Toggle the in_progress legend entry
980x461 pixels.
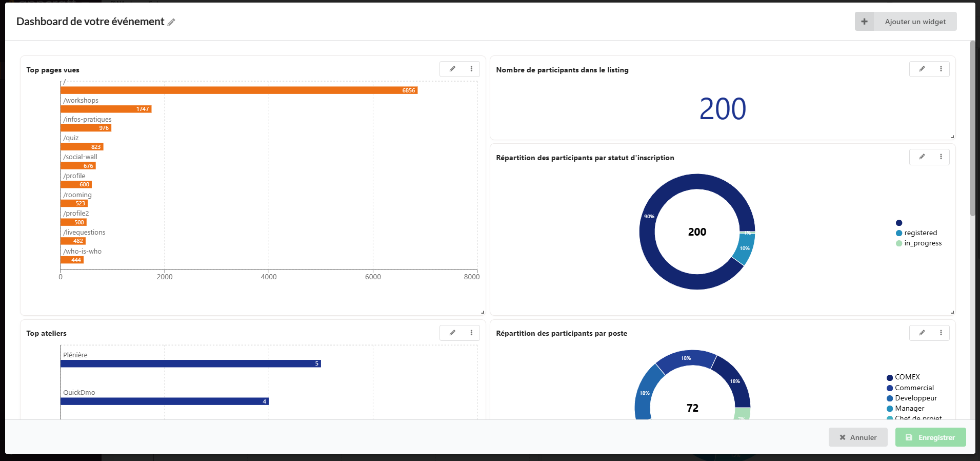tap(923, 243)
